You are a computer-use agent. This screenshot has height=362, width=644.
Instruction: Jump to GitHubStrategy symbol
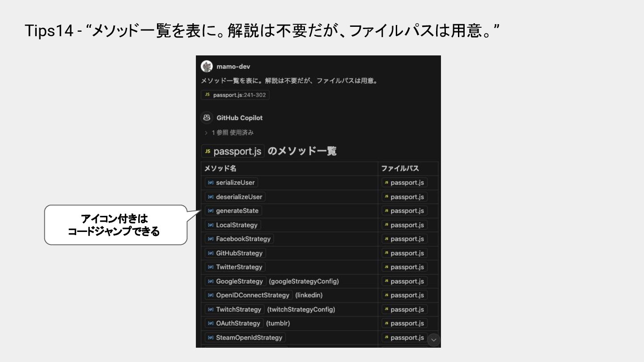pyautogui.click(x=235, y=253)
